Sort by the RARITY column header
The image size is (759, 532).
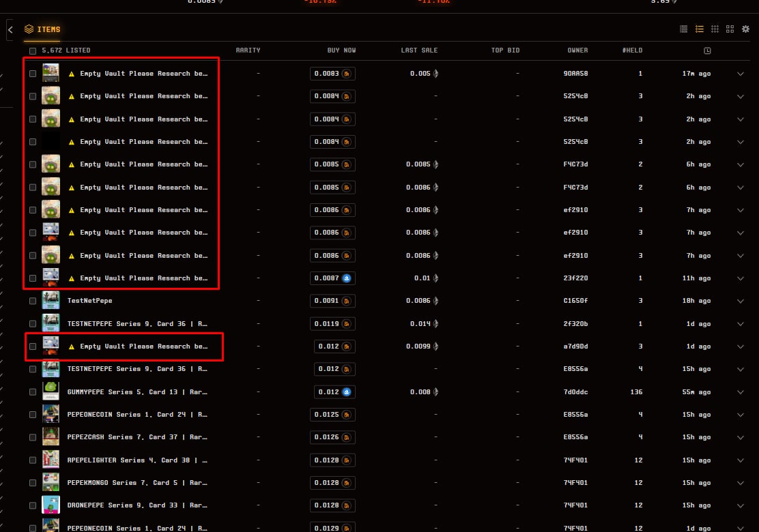pyautogui.click(x=248, y=50)
